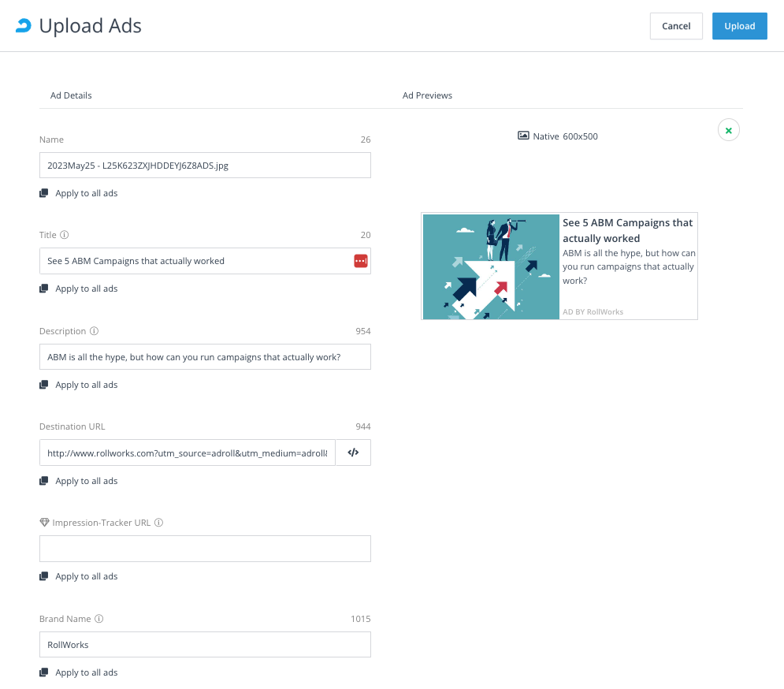Image resolution: width=784 pixels, height=689 pixels.
Task: Click the empty Impression-Tracker URL field
Action: pyautogui.click(x=205, y=548)
